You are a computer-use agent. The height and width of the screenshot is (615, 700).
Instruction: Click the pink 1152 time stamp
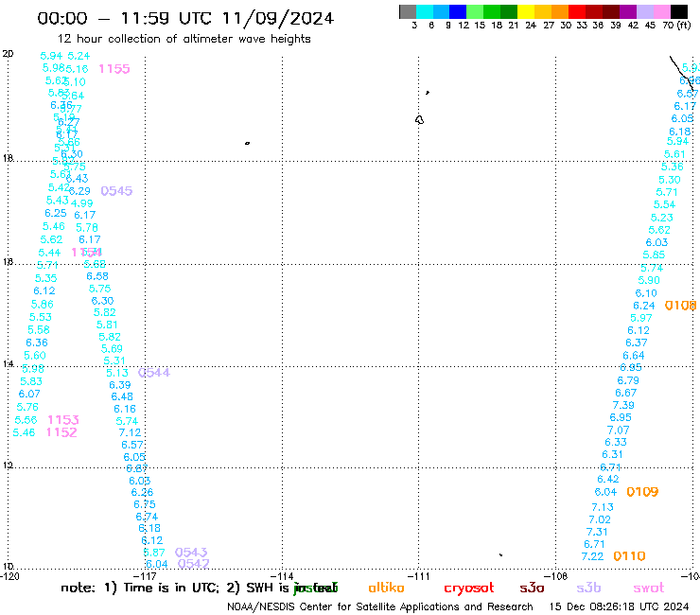pos(61,432)
